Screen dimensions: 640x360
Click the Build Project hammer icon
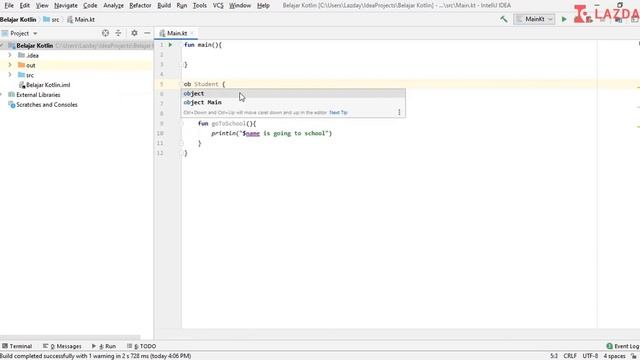(x=504, y=19)
